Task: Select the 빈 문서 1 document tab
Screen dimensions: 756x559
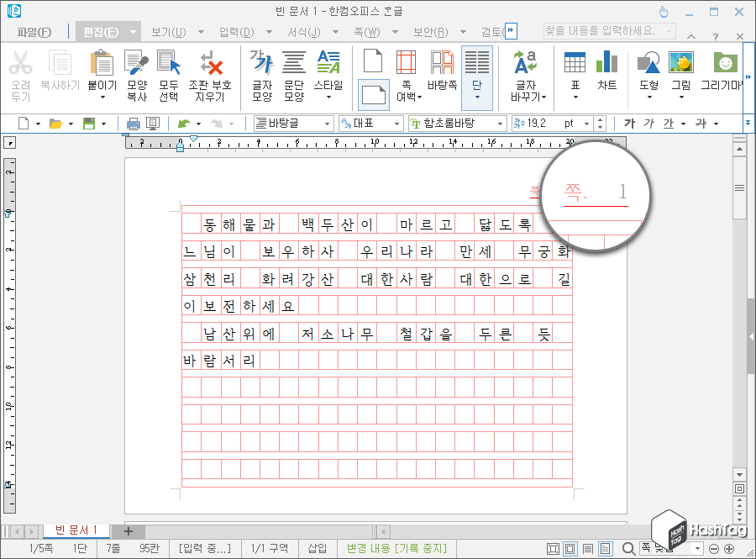Action: point(76,530)
